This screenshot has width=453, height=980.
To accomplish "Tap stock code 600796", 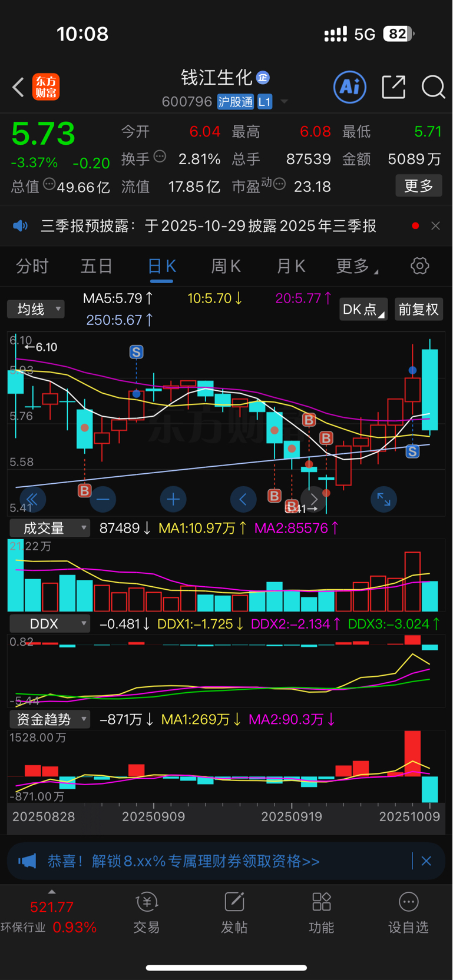I will [187, 102].
